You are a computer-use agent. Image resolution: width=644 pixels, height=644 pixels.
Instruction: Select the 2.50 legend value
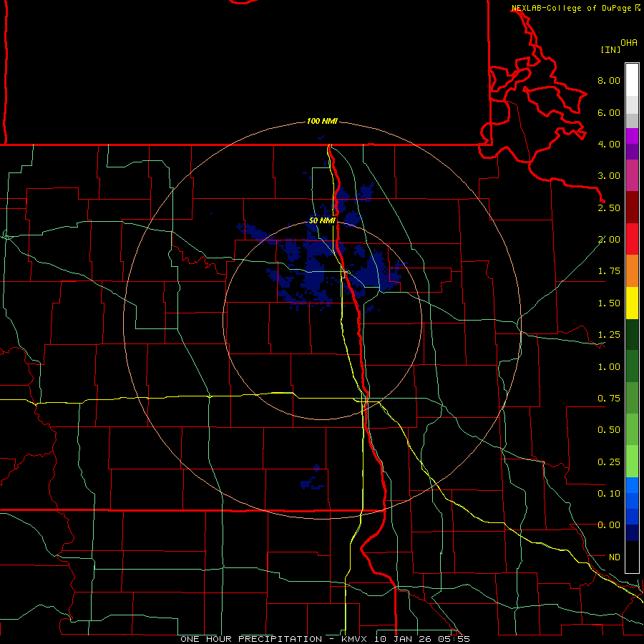click(x=609, y=208)
